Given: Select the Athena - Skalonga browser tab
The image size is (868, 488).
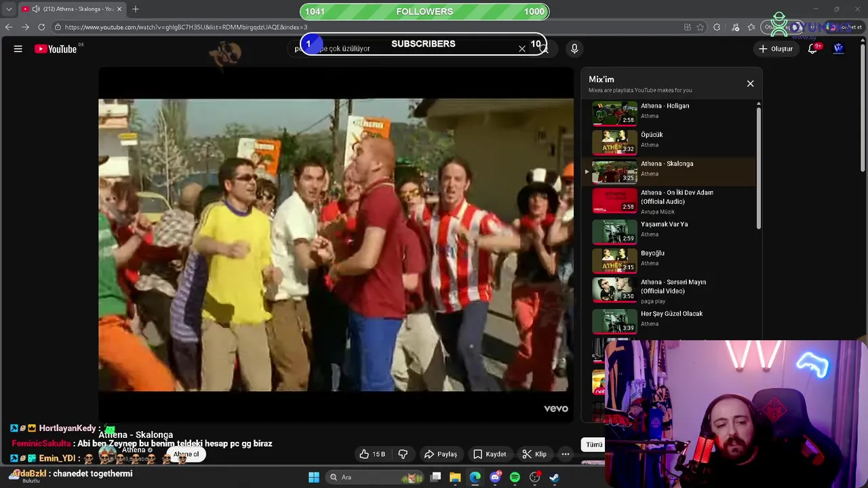Looking at the screenshot, I should [71, 9].
